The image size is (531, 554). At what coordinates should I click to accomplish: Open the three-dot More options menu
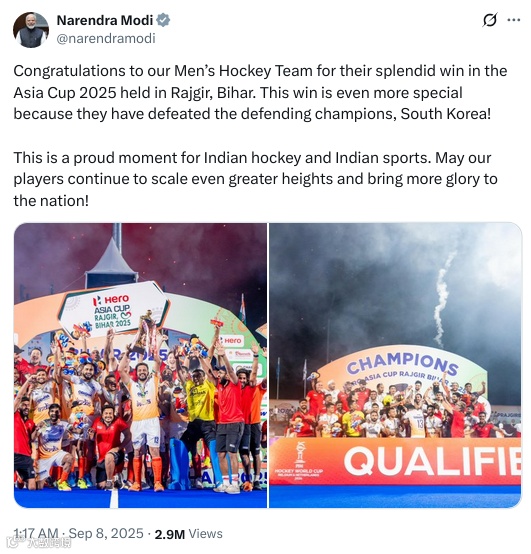click(513, 20)
